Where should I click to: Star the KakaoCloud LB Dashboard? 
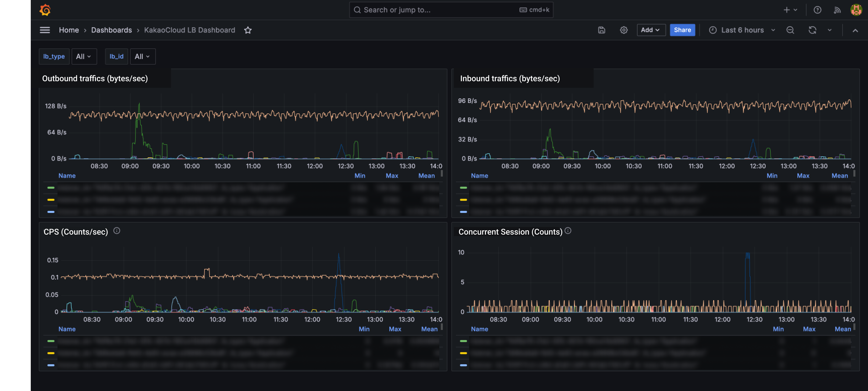tap(248, 30)
